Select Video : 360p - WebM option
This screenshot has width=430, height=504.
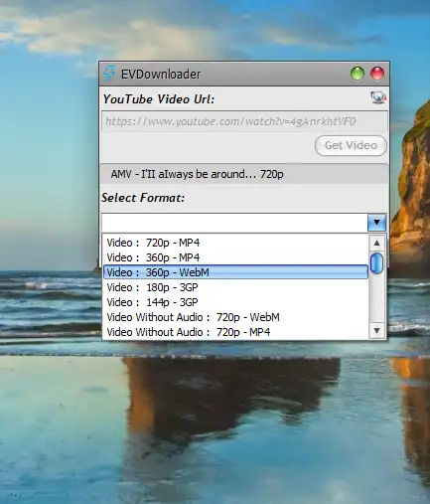235,272
